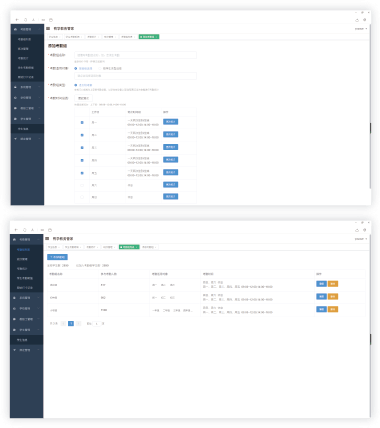Click the group name input field in the upper form
This screenshot has width=380, height=428.
click(x=135, y=55)
